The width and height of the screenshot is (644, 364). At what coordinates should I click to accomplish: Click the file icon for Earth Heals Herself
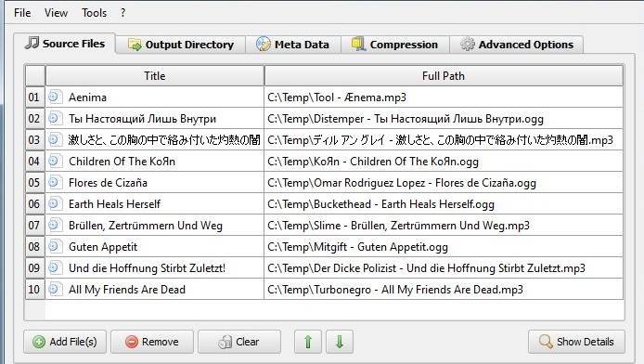[x=55, y=203]
